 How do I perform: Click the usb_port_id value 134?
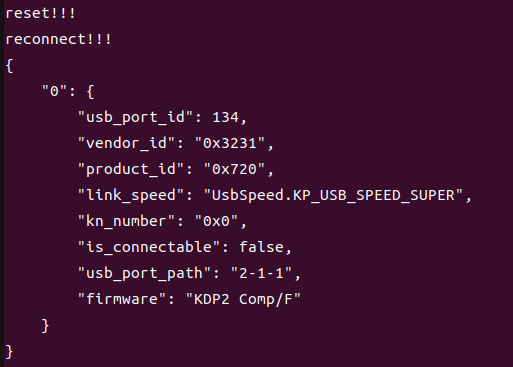tap(226, 117)
